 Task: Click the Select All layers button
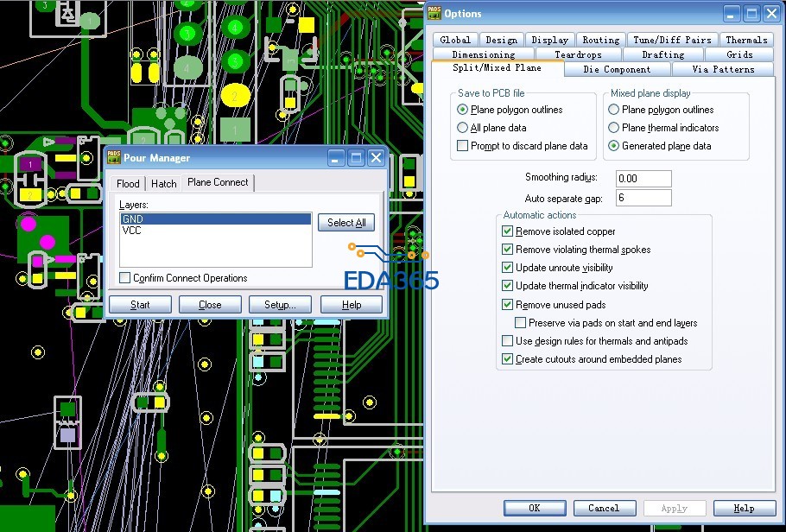[x=345, y=223]
